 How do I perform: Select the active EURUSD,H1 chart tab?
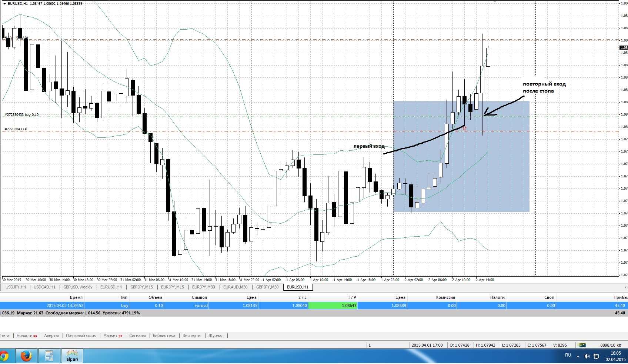[298, 287]
